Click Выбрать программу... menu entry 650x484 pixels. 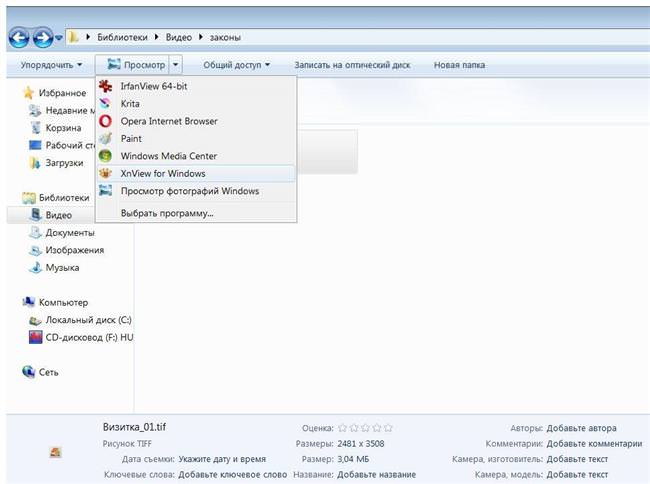coord(196,213)
